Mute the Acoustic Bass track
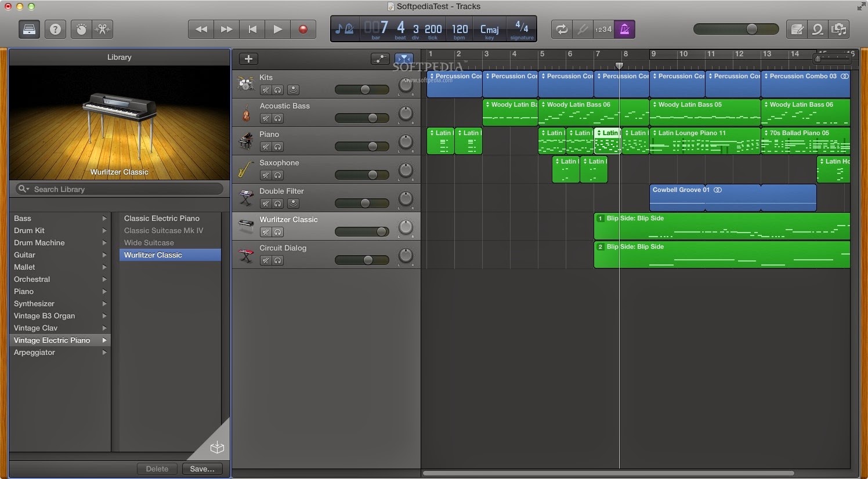The image size is (868, 479). click(266, 118)
